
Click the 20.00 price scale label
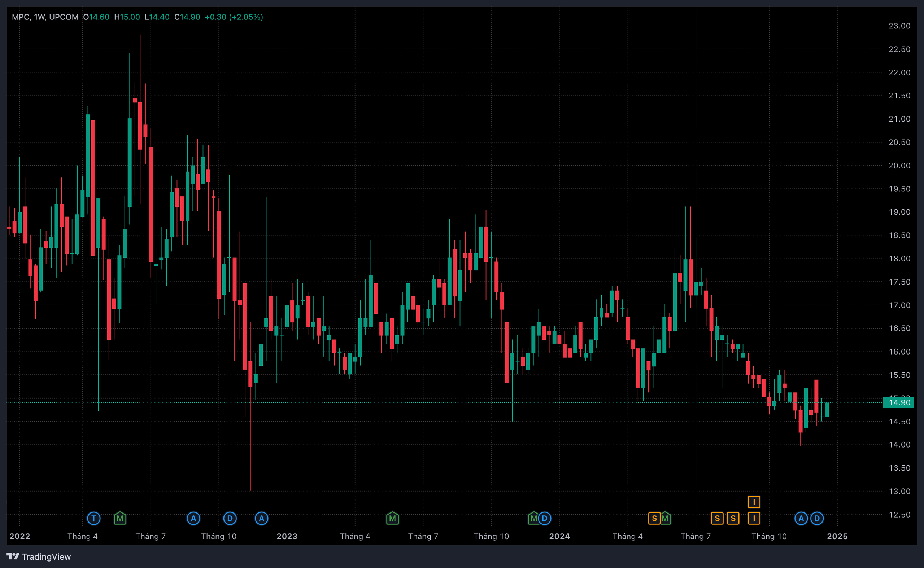click(899, 166)
